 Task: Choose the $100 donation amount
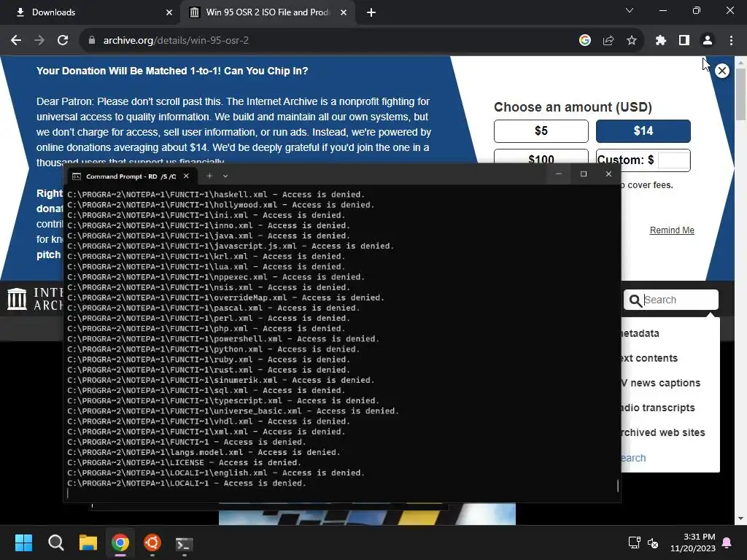[541, 157]
